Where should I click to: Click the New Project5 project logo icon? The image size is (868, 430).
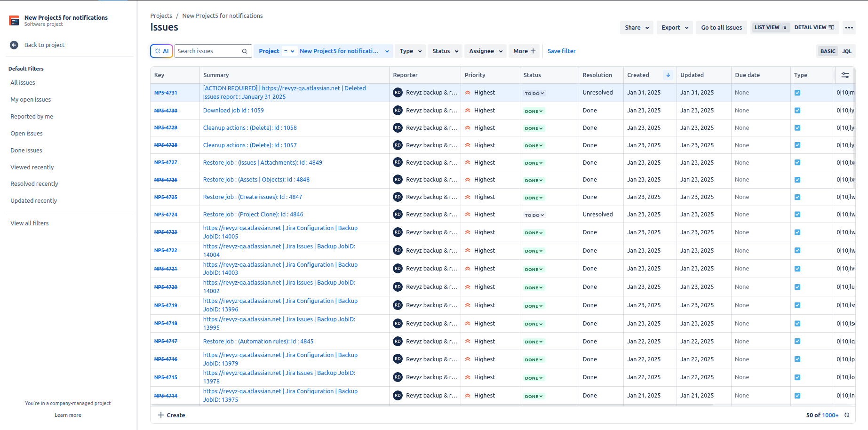14,21
